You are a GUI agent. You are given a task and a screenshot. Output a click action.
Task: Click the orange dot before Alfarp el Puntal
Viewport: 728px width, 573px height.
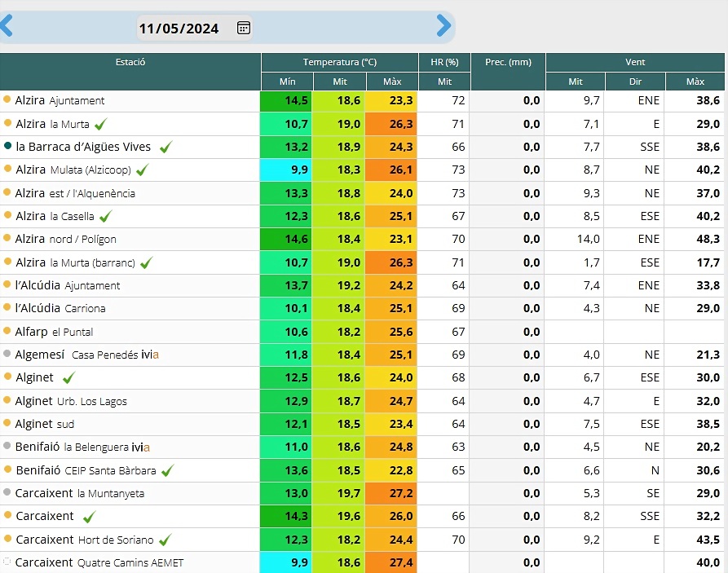point(7,331)
